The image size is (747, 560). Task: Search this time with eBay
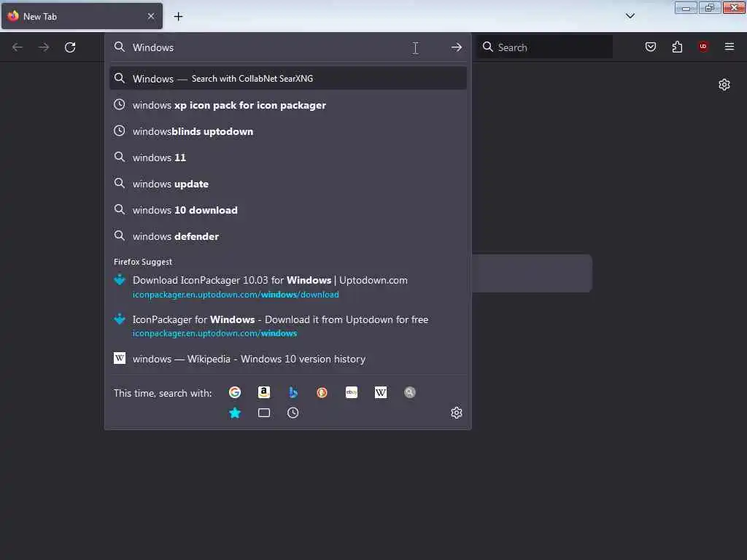pyautogui.click(x=352, y=392)
